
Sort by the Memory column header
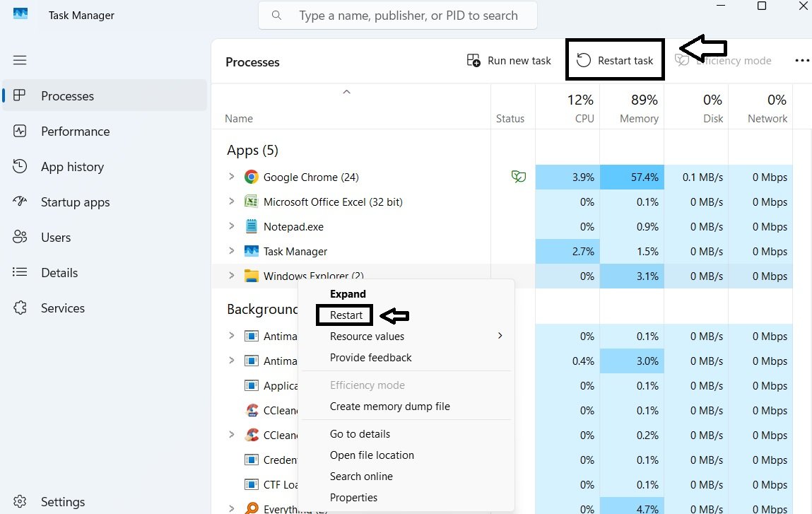point(639,119)
